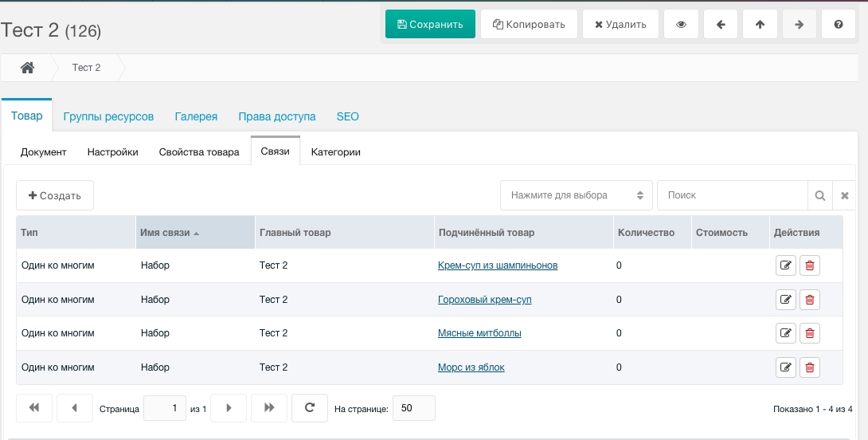Open the Категории tab
Viewport: 868px width, 440px height.
(335, 152)
